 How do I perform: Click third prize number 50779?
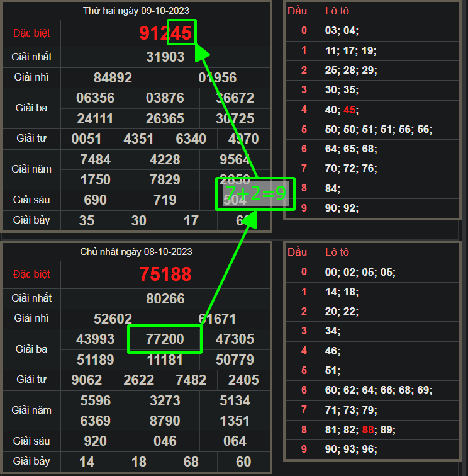[235, 360]
